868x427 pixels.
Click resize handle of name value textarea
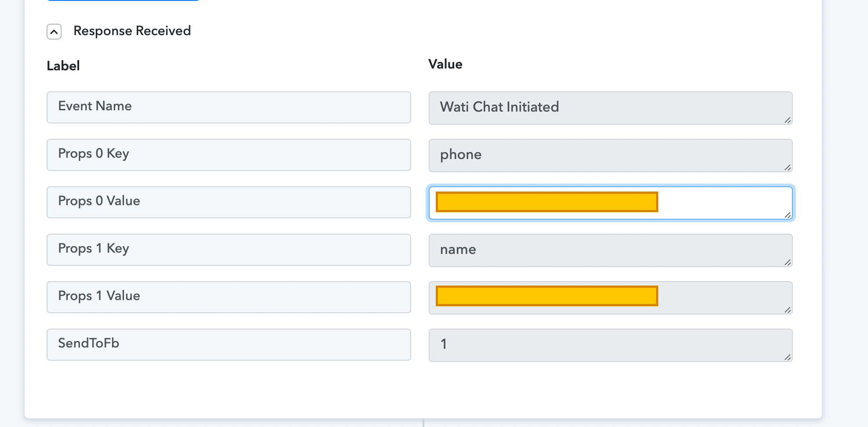click(788, 262)
